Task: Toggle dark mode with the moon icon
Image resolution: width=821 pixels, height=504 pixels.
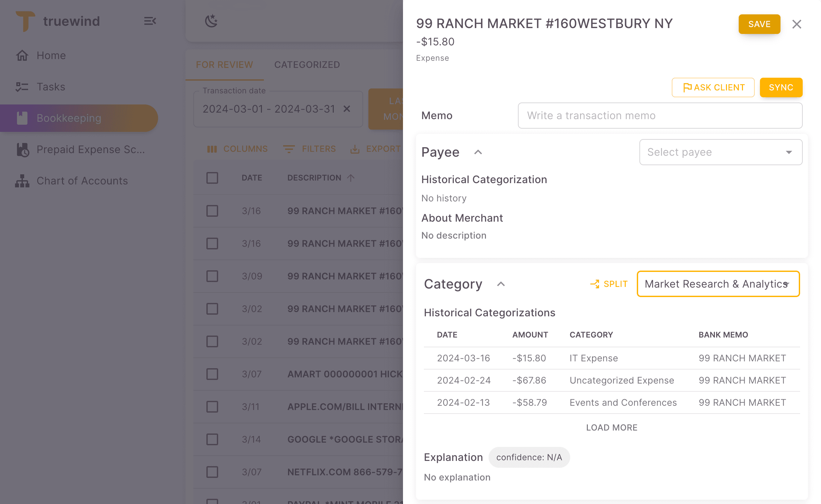Action: pos(211,21)
